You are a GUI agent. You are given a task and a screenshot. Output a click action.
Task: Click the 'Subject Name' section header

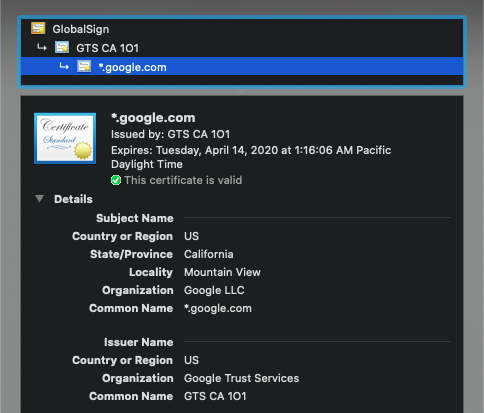pyautogui.click(x=135, y=218)
